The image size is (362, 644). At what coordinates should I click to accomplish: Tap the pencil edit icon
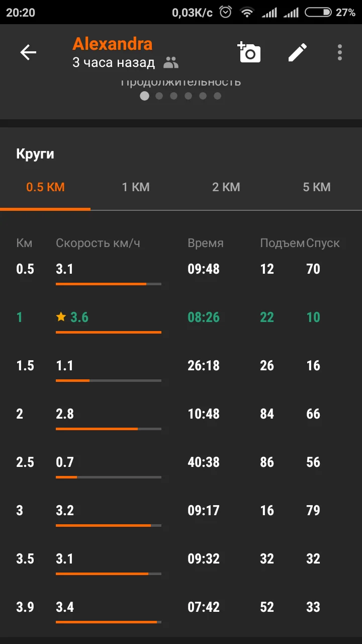point(297,52)
